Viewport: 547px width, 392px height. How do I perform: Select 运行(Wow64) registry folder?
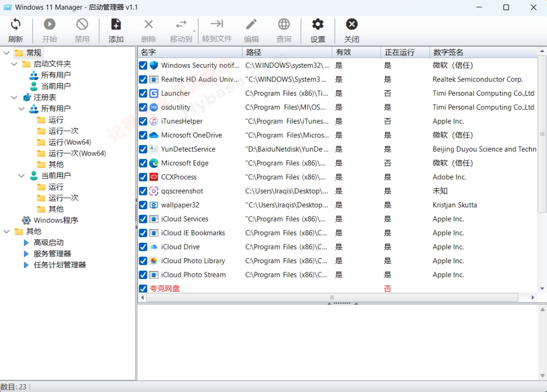[70, 142]
